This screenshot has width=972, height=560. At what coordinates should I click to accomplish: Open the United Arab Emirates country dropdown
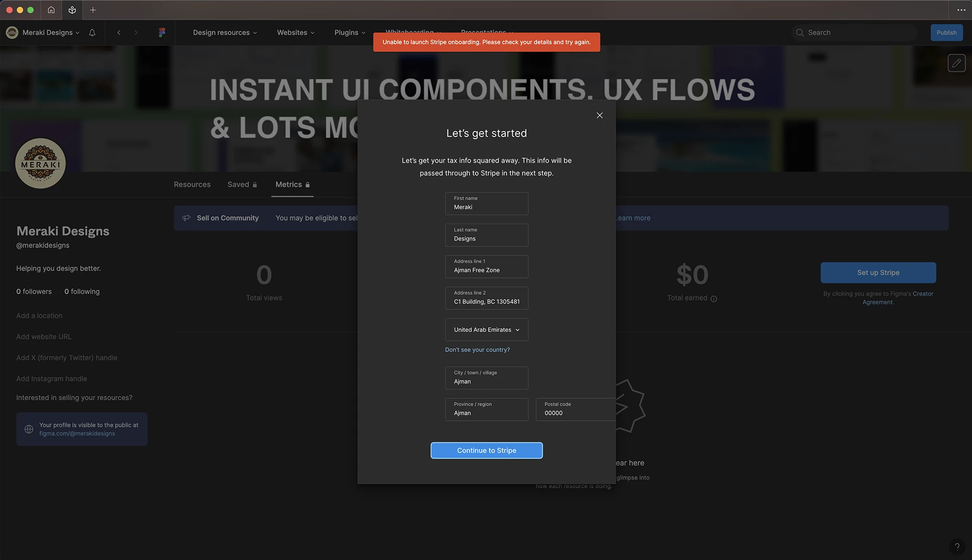point(487,330)
